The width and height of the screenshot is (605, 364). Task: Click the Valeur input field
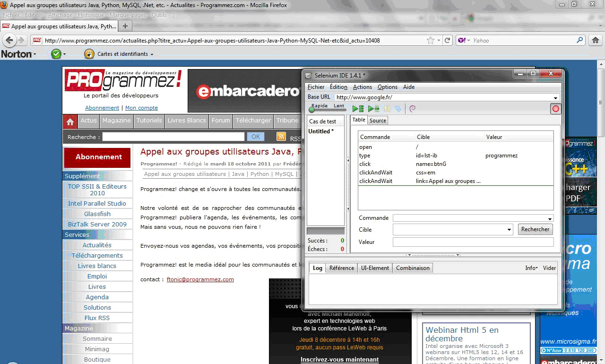coord(473,242)
